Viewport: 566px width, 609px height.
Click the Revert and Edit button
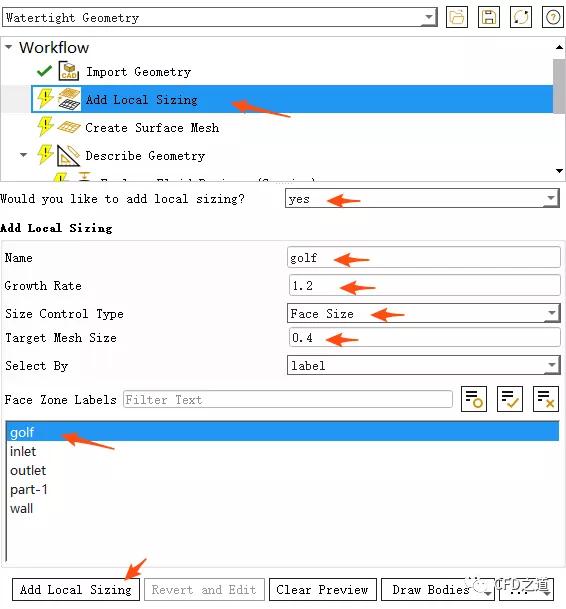(204, 590)
